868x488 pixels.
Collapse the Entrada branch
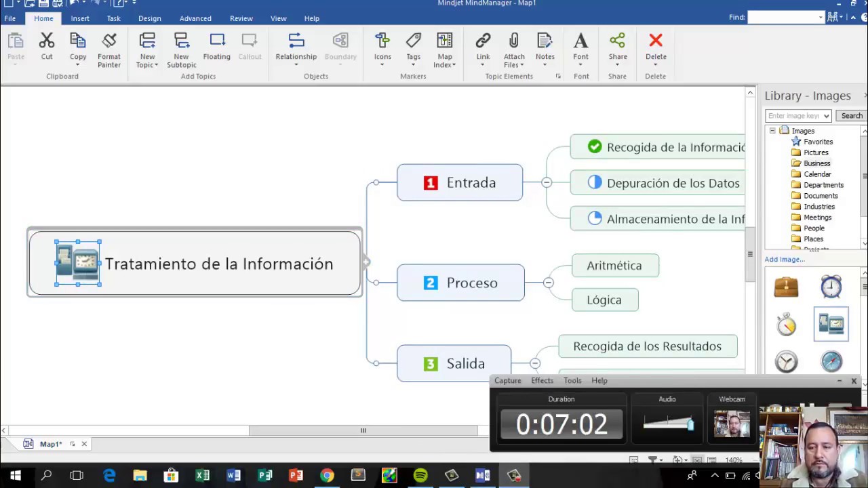point(547,182)
